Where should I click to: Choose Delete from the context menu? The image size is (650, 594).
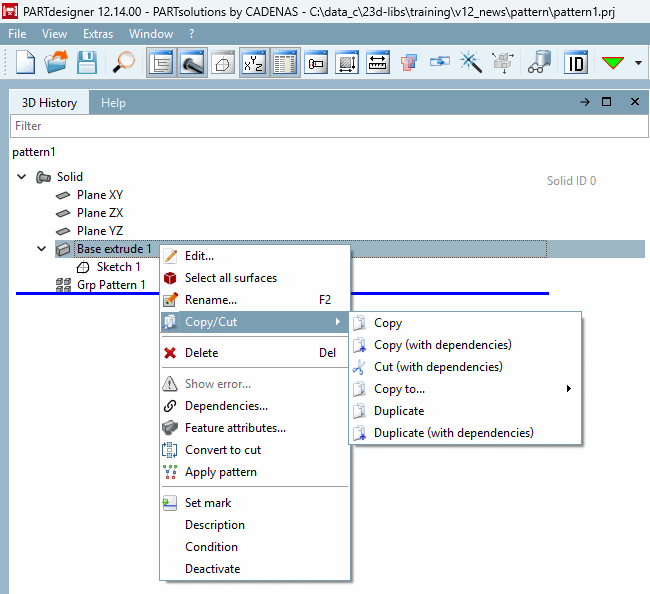click(255, 353)
